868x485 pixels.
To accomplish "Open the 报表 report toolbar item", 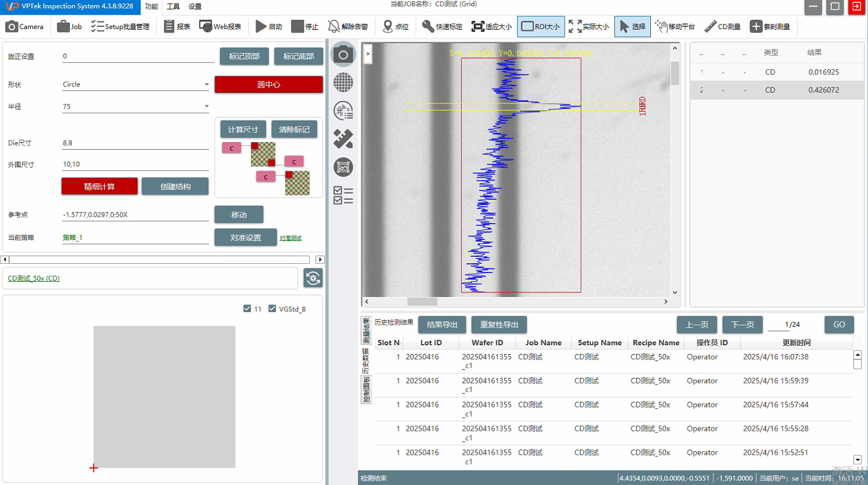I will 177,27.
